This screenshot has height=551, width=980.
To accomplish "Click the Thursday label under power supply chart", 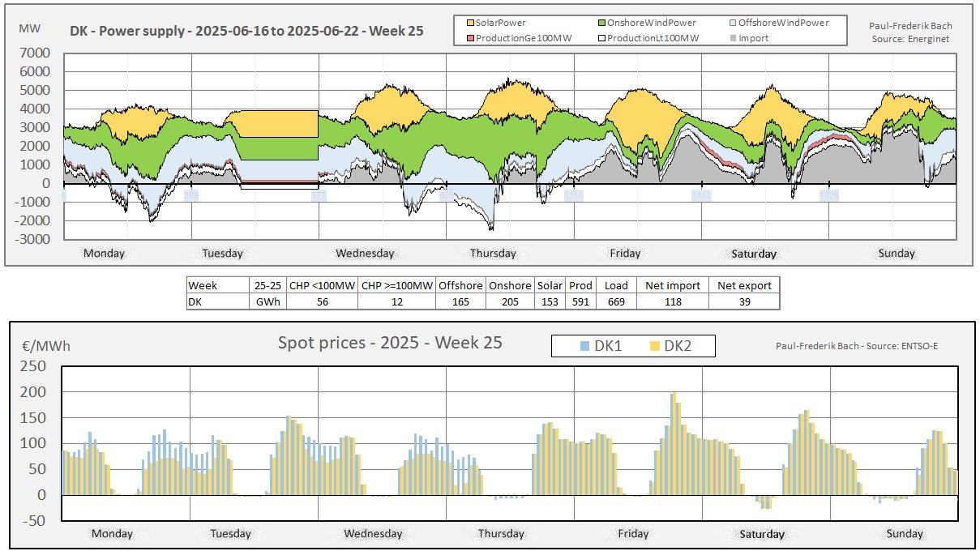I will pyautogui.click(x=493, y=253).
